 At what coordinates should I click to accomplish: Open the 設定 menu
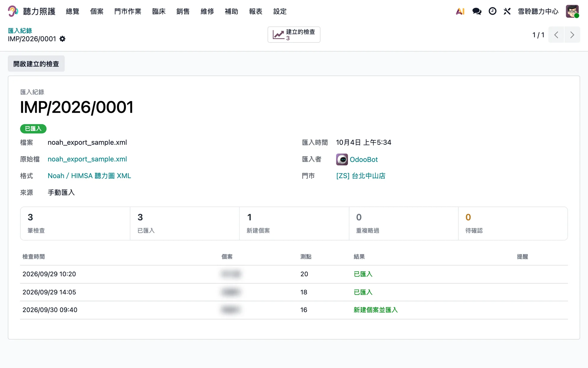[280, 11]
